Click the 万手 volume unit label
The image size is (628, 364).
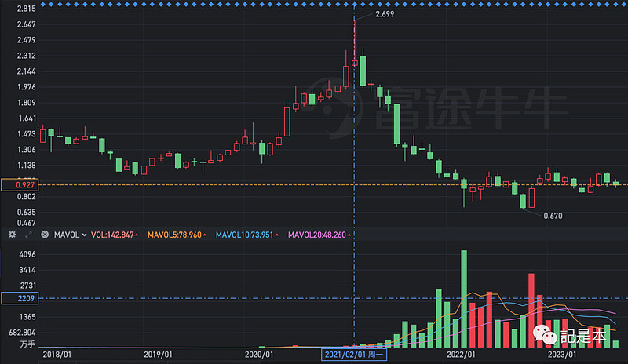click(x=27, y=344)
